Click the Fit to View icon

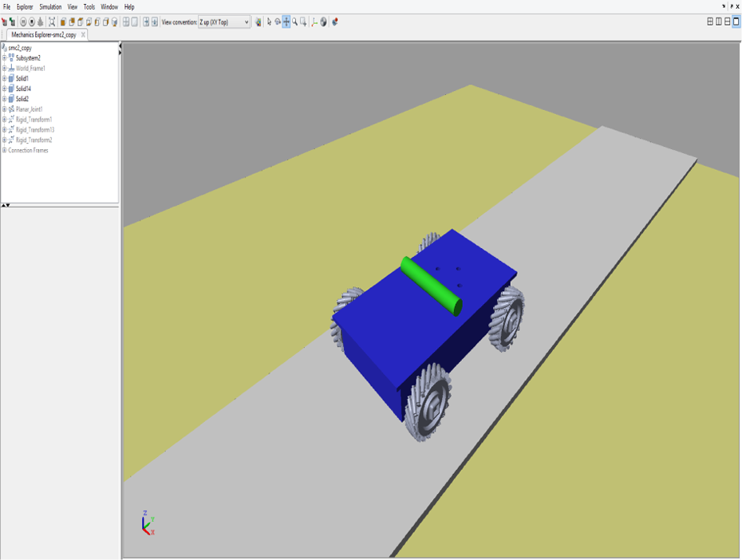pyautogui.click(x=52, y=22)
